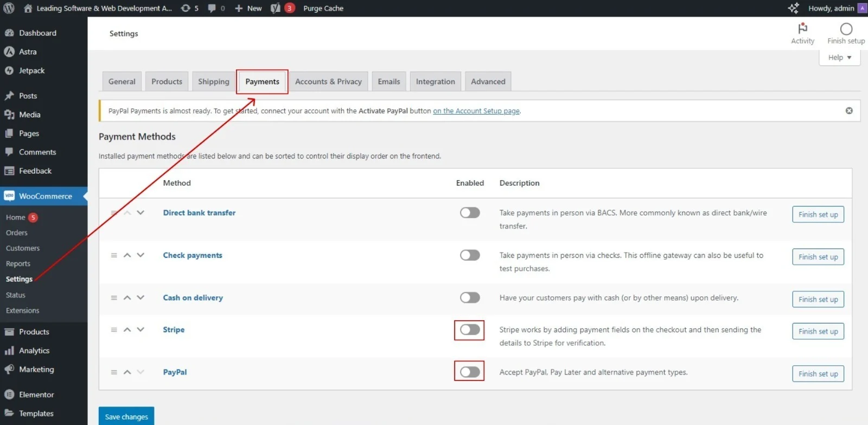Enable the Stripe payment toggle

[x=470, y=329]
